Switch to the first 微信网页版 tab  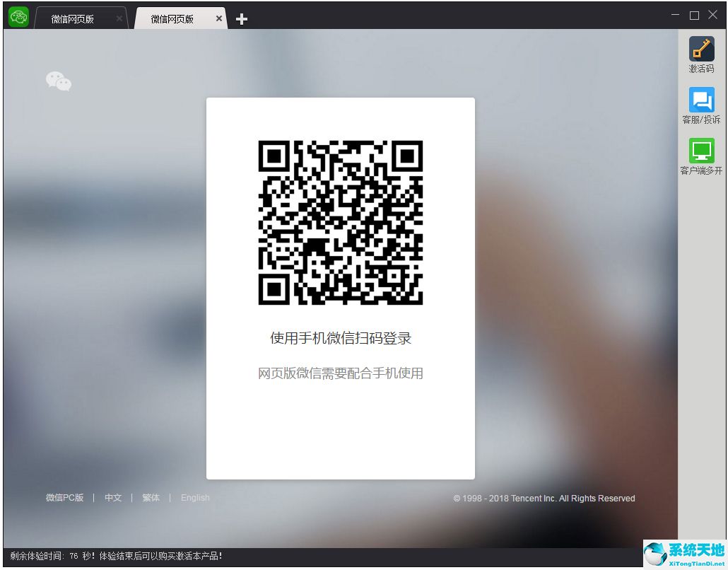tap(81, 18)
